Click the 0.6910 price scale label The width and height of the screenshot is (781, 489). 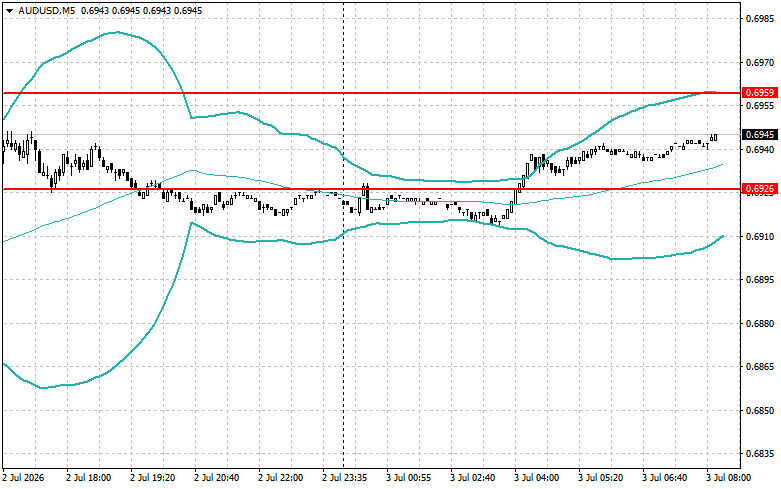tap(760, 236)
